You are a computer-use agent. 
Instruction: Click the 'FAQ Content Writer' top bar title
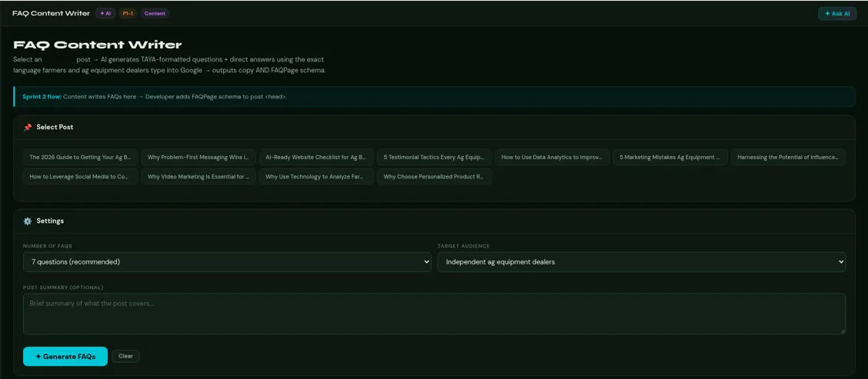(51, 13)
